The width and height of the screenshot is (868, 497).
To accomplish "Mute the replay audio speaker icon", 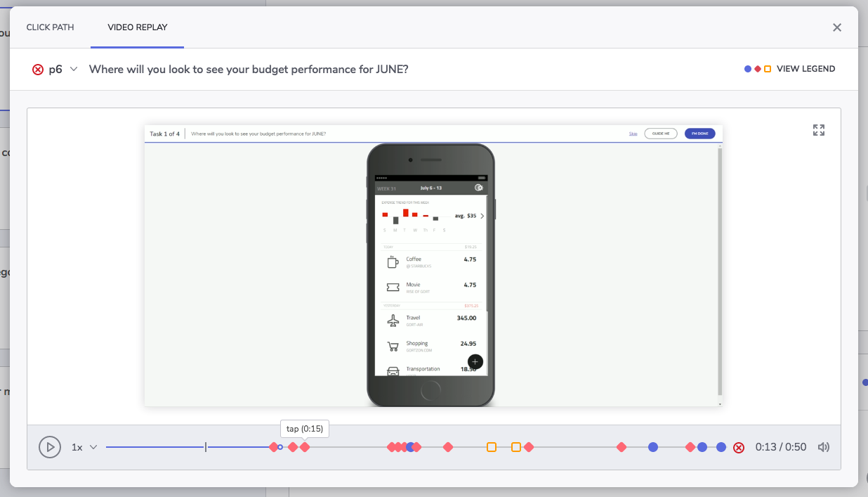I will [x=824, y=447].
